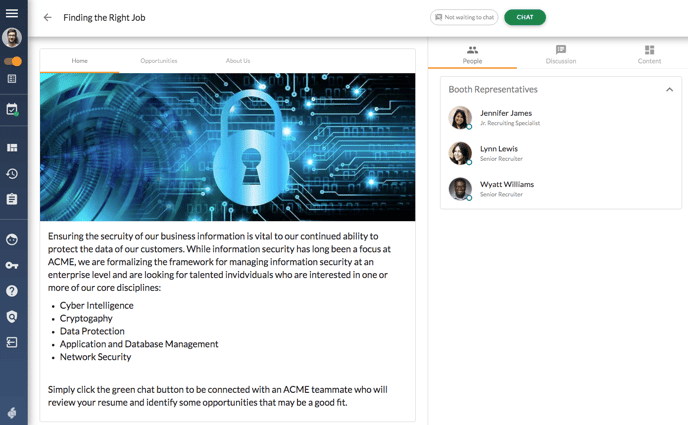Image resolution: width=688 pixels, height=425 pixels.
Task: Open the Content panel tab
Action: coord(649,55)
